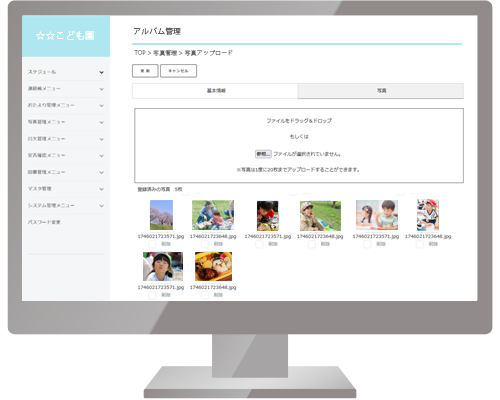Image resolution: width=500 pixels, height=400 pixels.
Task: Open the パスワード変更 sidebar link
Action: (x=44, y=222)
